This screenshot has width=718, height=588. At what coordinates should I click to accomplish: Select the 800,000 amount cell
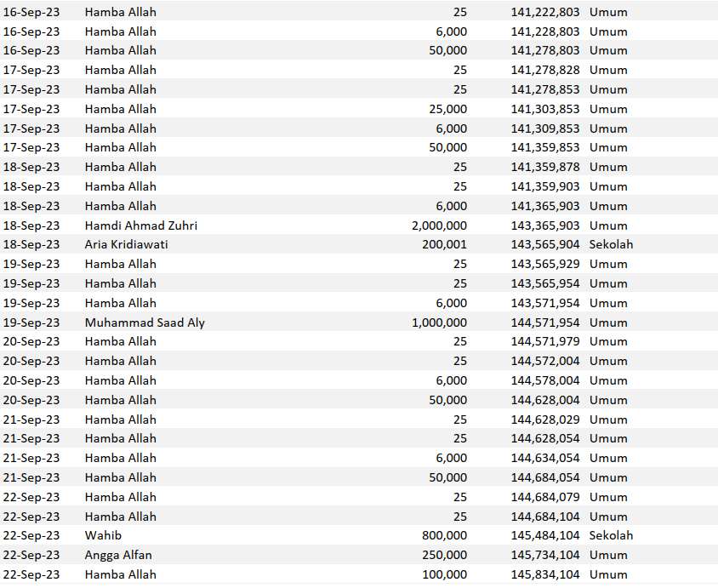444,536
